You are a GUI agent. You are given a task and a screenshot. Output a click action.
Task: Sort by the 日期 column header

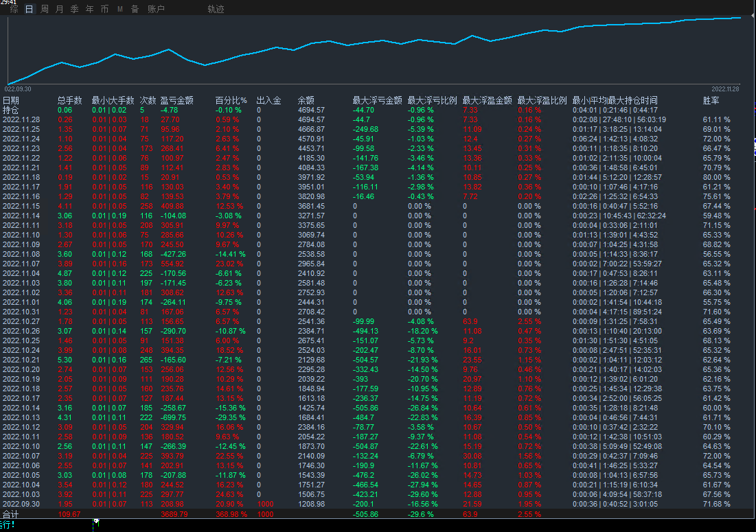tap(11, 100)
